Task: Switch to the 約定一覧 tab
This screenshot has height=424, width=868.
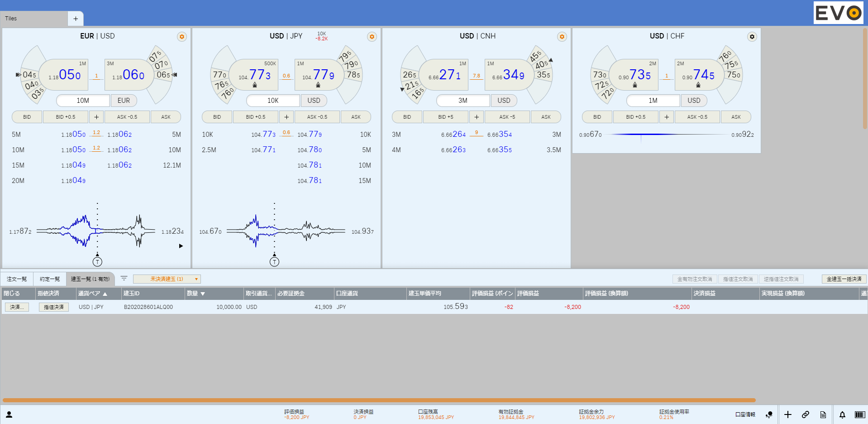Action: [50, 279]
